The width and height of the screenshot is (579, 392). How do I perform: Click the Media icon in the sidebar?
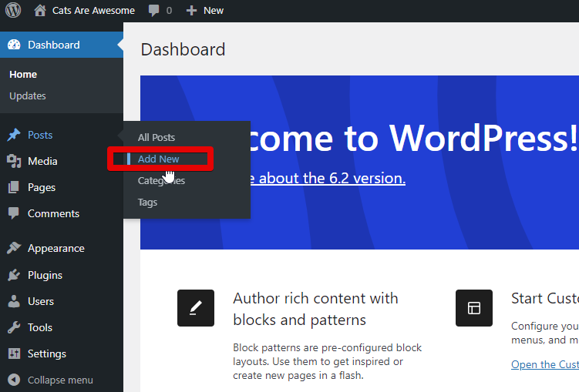(14, 161)
